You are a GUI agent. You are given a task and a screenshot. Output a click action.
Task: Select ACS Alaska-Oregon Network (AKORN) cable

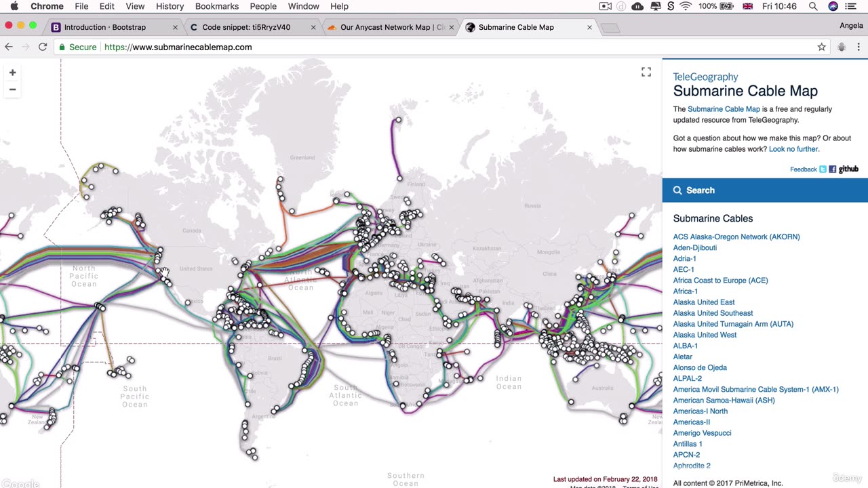tap(736, 237)
